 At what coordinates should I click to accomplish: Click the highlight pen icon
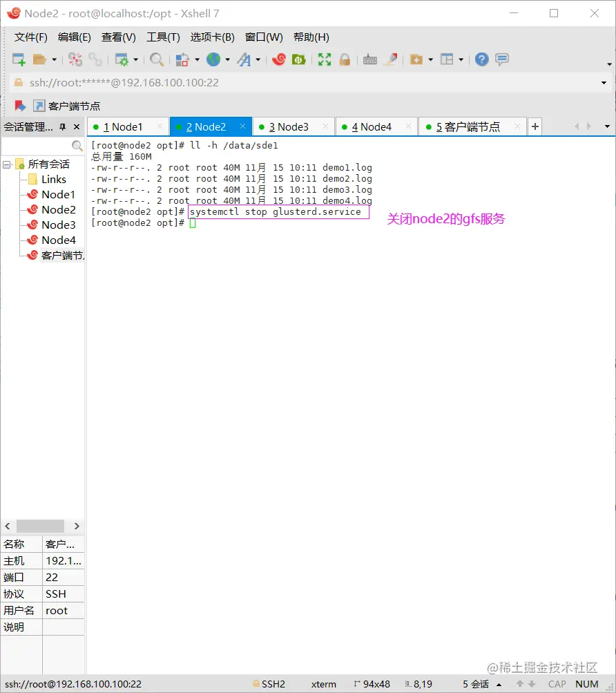[x=391, y=59]
